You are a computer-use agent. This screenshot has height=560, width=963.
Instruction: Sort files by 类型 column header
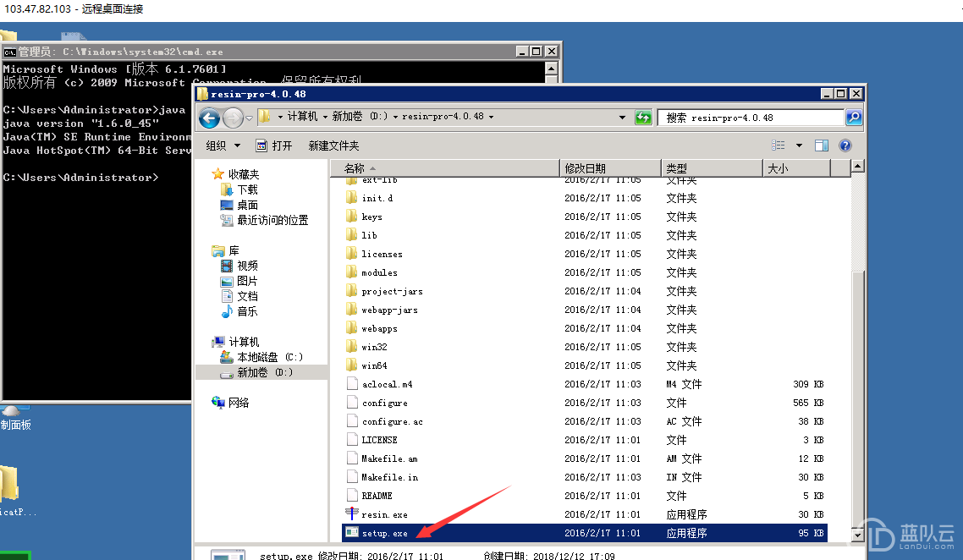(x=712, y=168)
